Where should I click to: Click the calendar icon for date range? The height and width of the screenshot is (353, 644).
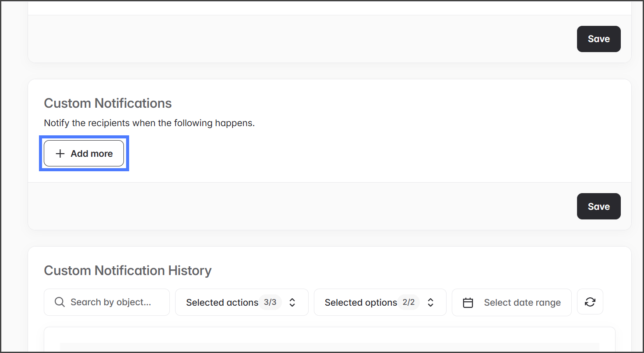tap(468, 303)
